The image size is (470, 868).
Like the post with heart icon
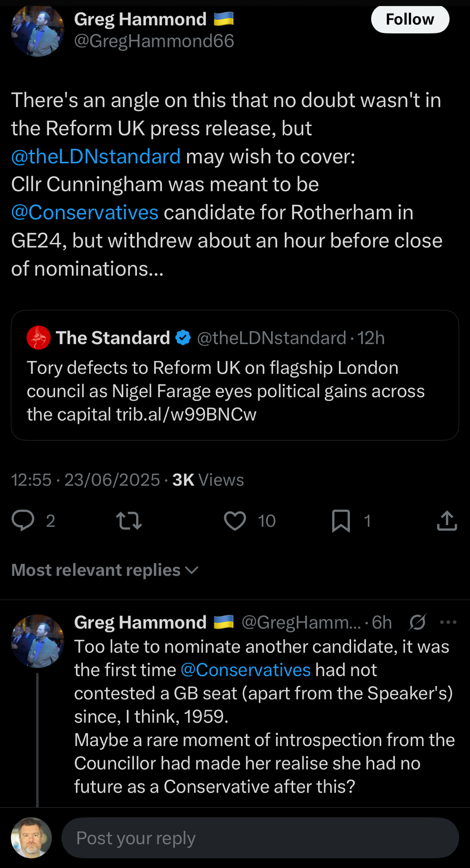coord(235,520)
